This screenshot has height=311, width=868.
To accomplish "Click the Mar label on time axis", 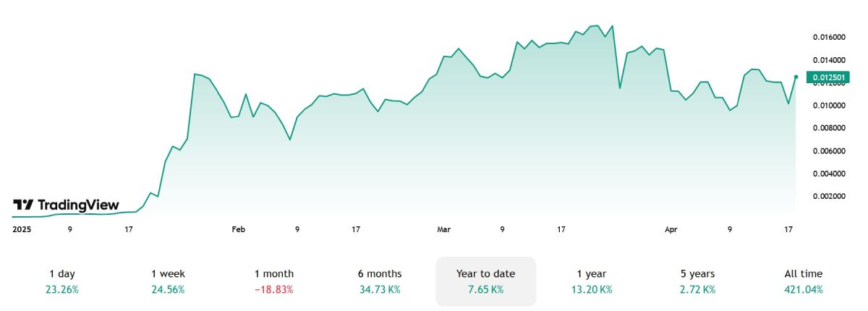I will [443, 229].
